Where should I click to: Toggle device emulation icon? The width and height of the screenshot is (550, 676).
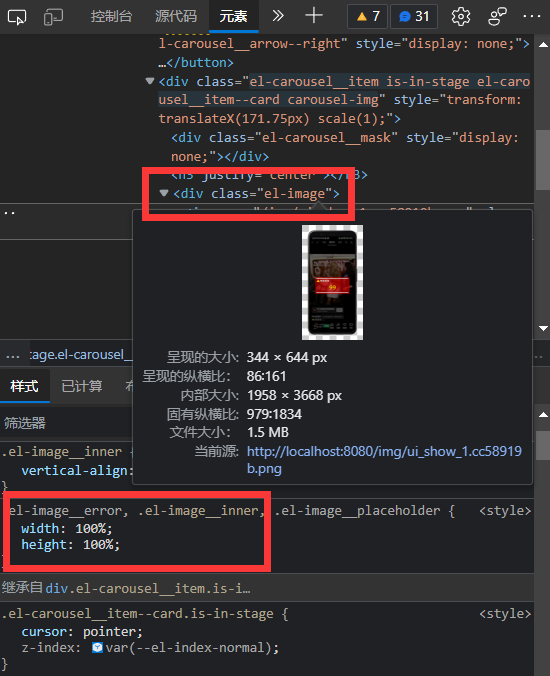pyautogui.click(x=53, y=17)
